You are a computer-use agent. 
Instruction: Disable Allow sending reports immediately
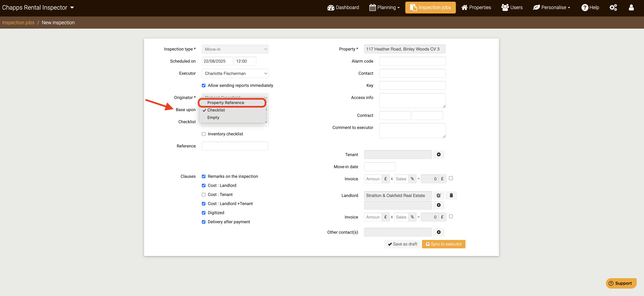tap(203, 85)
